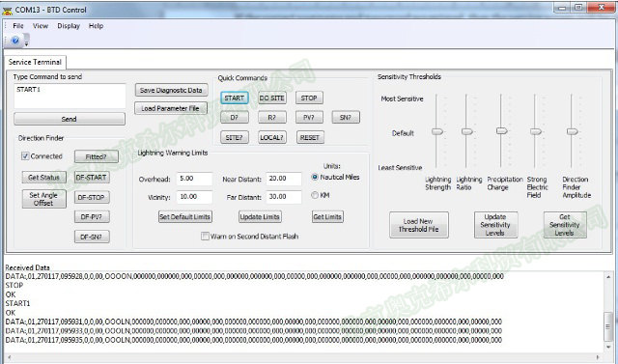Click the STOP line in Received Data
Viewport: 618px width, 364px height.
pyautogui.click(x=14, y=285)
